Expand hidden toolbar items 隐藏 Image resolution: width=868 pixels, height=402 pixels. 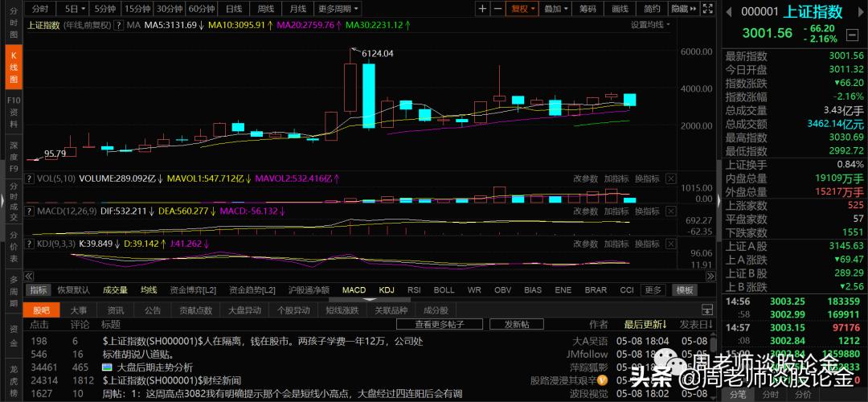coord(683,8)
